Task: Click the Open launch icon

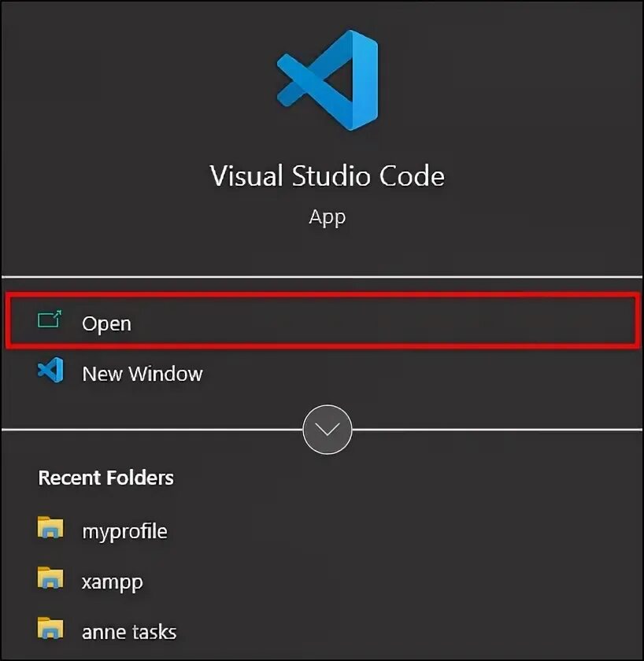Action: pyautogui.click(x=50, y=322)
